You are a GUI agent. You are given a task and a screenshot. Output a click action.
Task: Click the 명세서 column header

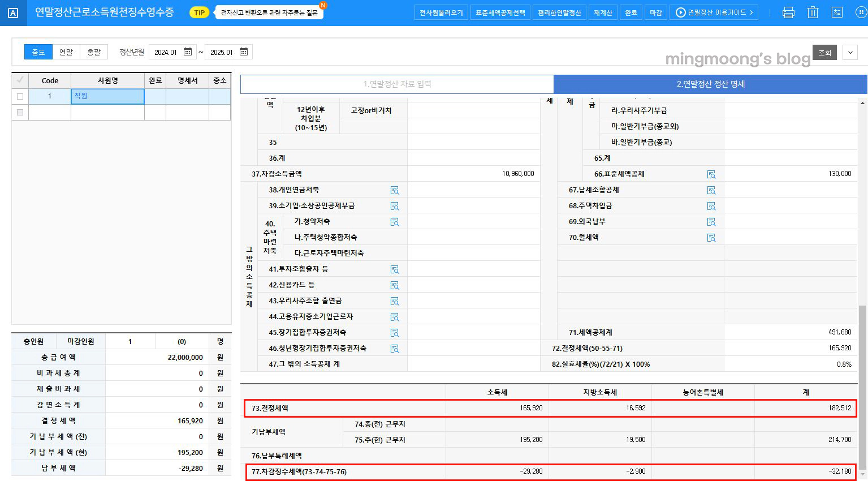(x=187, y=80)
